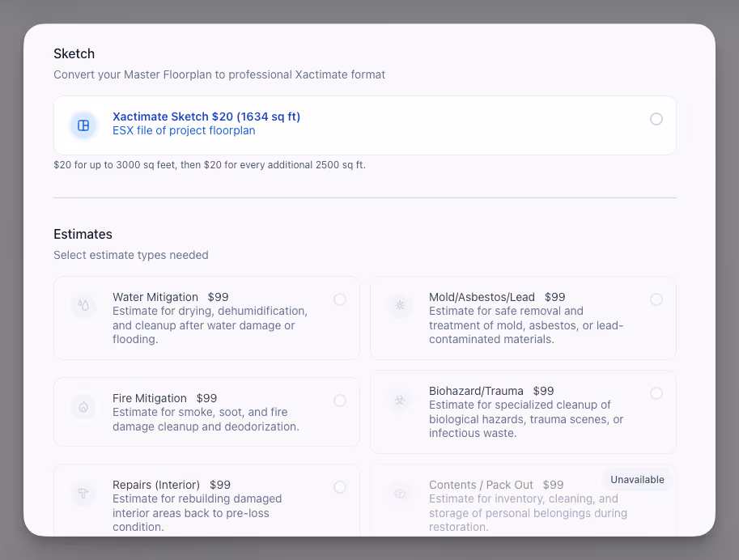Click the 'Mold/Asbestos/Lead $99' title

click(x=497, y=297)
